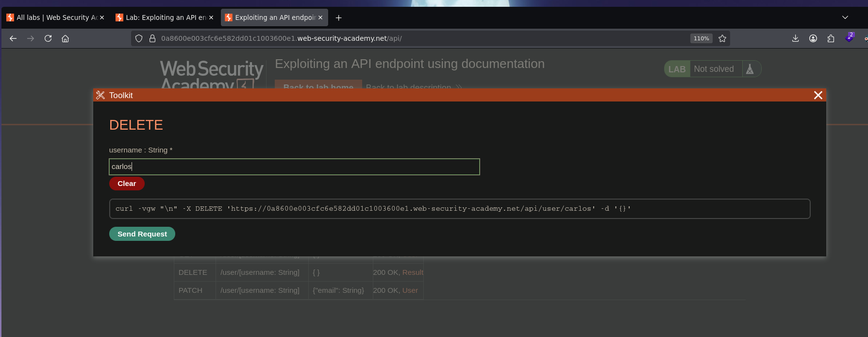Screen dimensions: 868x337
Task: Open the Firefox account icon
Action: tap(813, 38)
